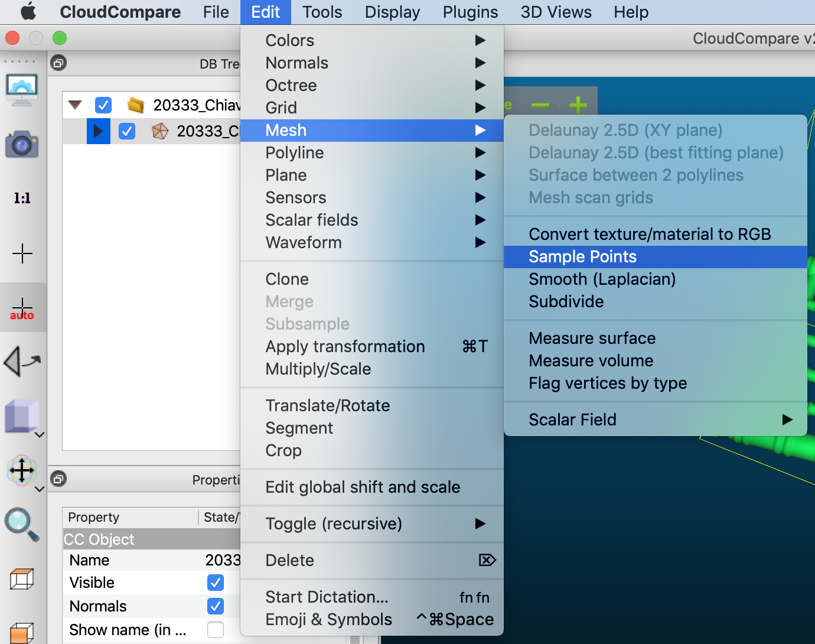Open the Octree submenu
This screenshot has width=815, height=644.
[x=372, y=85]
